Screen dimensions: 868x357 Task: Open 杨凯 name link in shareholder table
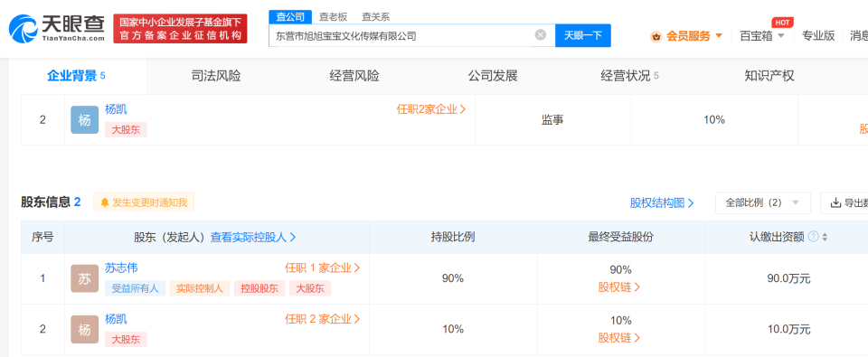(116, 319)
